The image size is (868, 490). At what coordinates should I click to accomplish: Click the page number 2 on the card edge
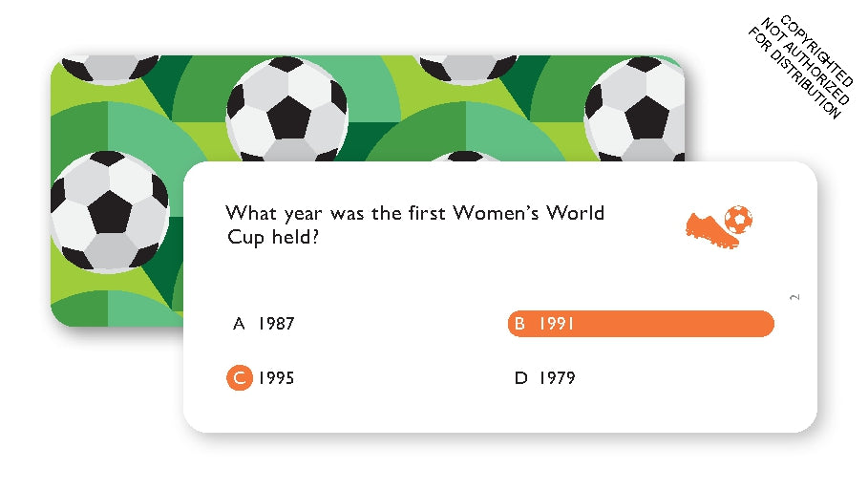point(795,299)
